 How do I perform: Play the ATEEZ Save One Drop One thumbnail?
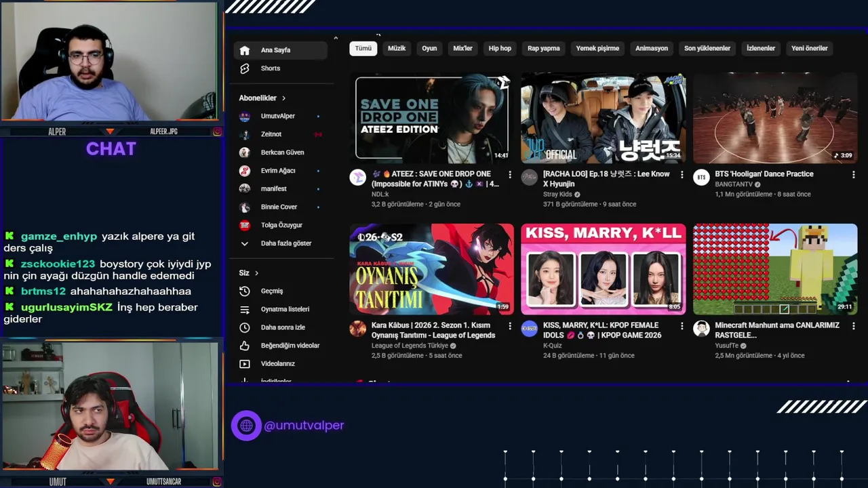pyautogui.click(x=431, y=118)
